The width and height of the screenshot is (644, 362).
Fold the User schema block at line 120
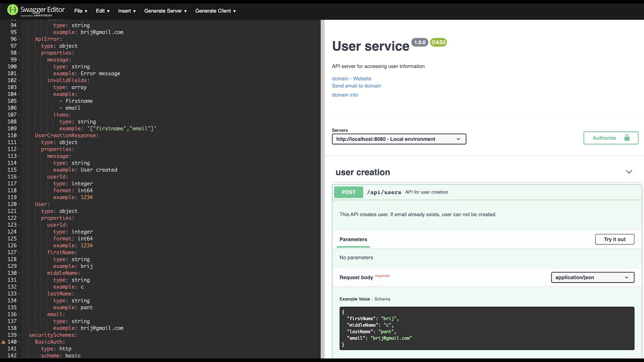tap(19, 205)
